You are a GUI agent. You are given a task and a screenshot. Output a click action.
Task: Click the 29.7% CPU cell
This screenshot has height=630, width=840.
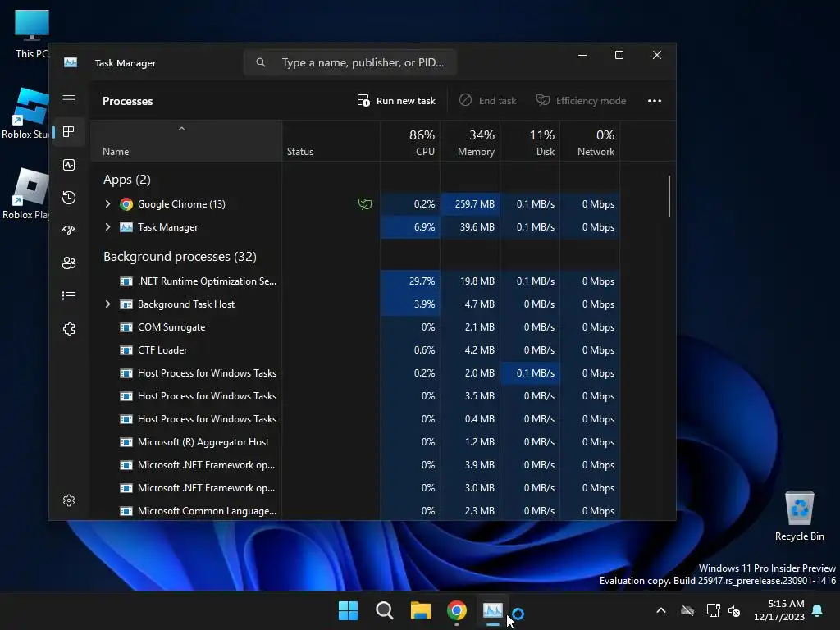410,281
